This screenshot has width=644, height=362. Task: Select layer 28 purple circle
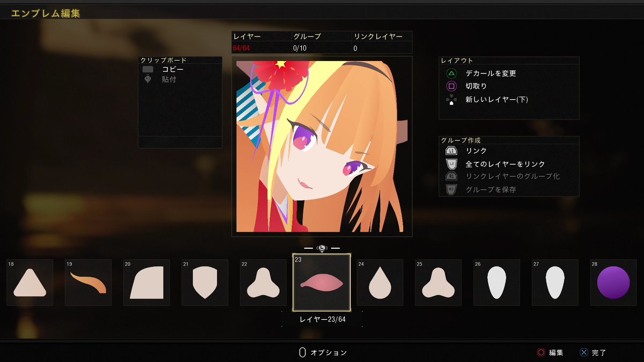tap(613, 283)
